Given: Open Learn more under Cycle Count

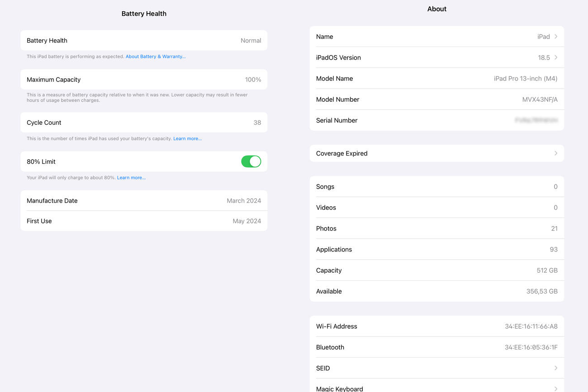Looking at the screenshot, I should coord(187,139).
